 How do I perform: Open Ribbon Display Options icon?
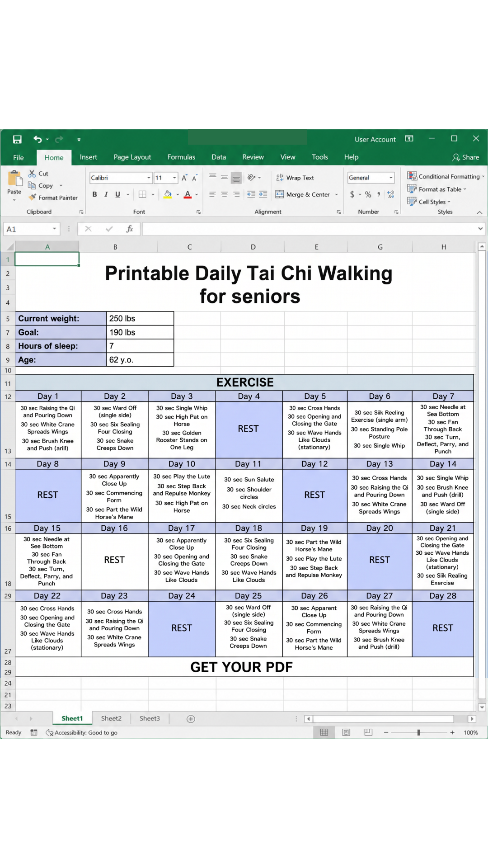click(x=409, y=138)
